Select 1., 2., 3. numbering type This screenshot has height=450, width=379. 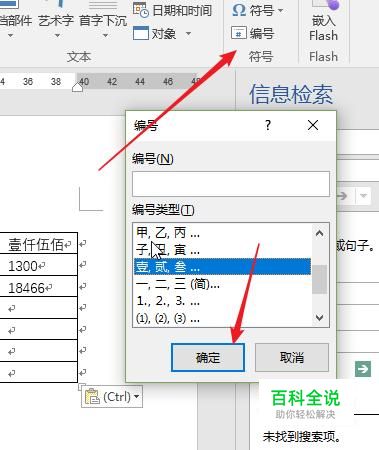(222, 301)
